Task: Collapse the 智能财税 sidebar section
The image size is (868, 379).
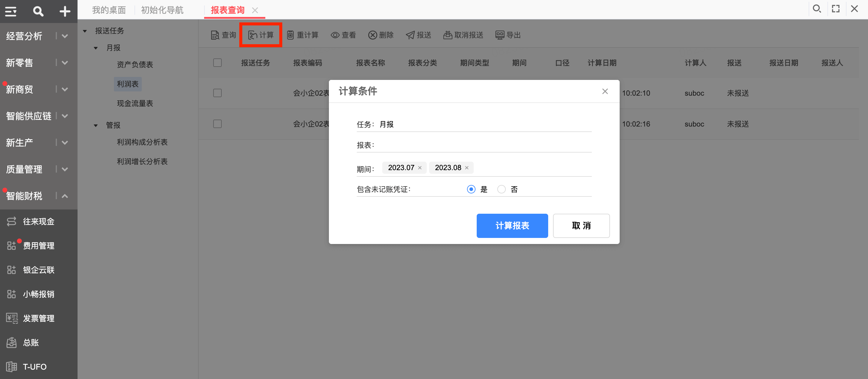Action: point(65,196)
